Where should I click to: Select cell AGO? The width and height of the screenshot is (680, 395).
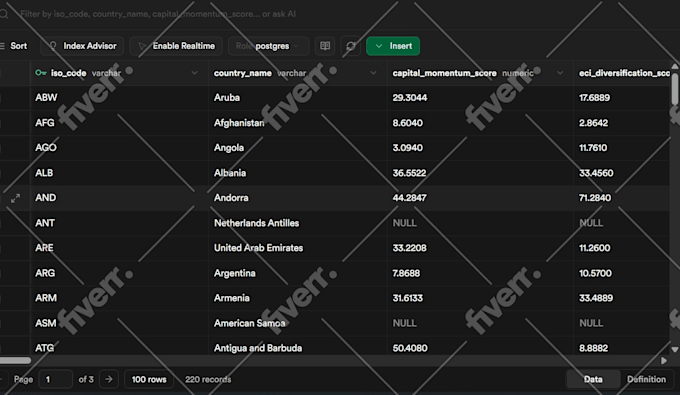(119, 148)
